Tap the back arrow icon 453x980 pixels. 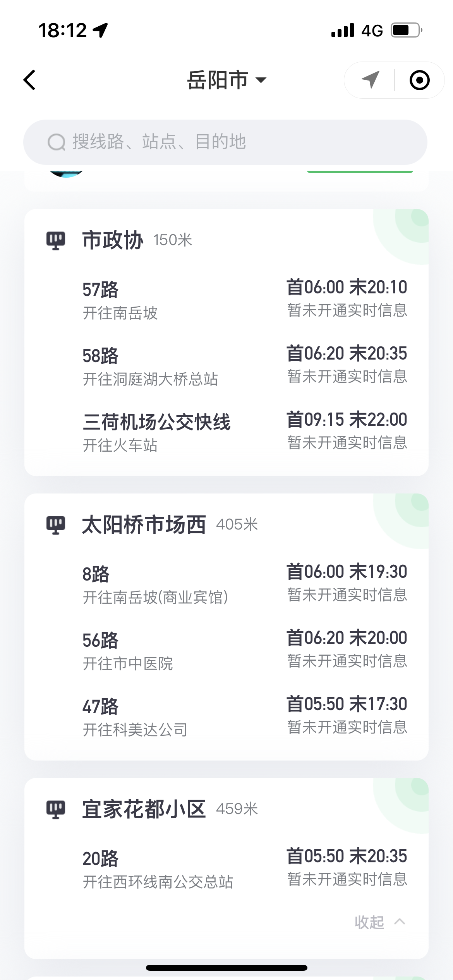coord(30,80)
